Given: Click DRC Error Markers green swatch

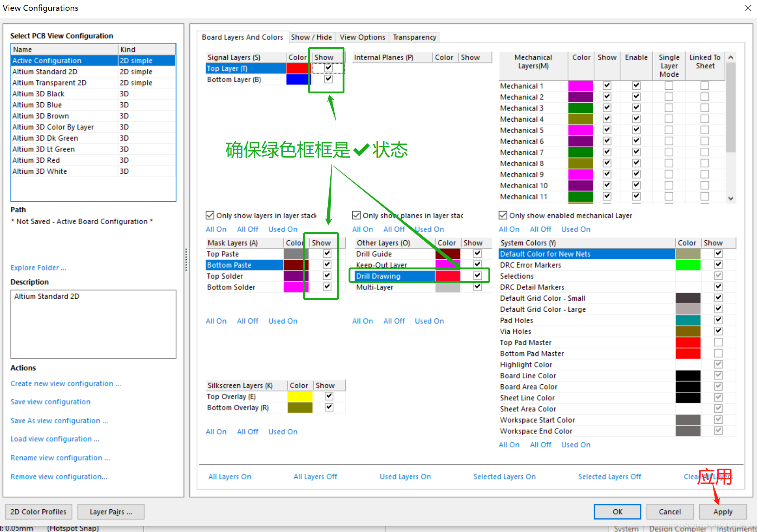Looking at the screenshot, I should tap(688, 265).
